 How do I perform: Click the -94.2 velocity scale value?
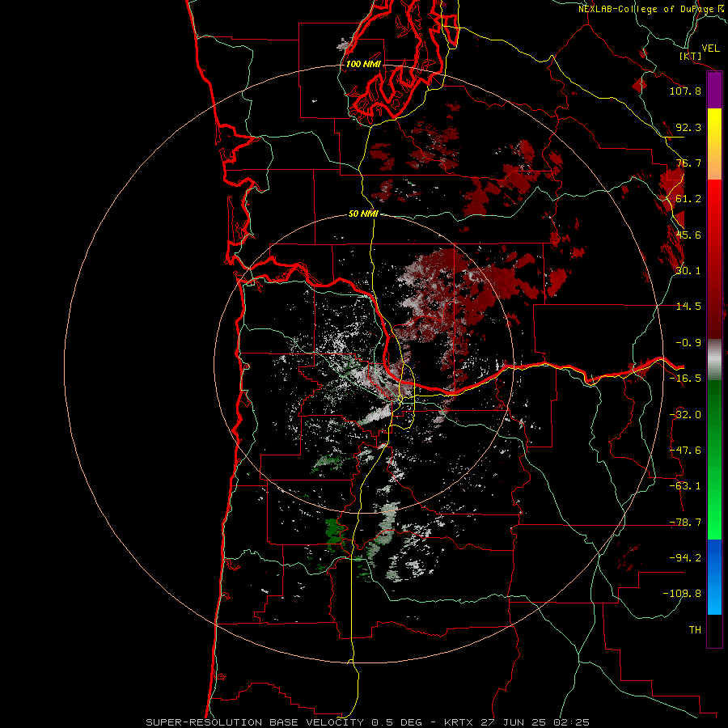(x=685, y=557)
